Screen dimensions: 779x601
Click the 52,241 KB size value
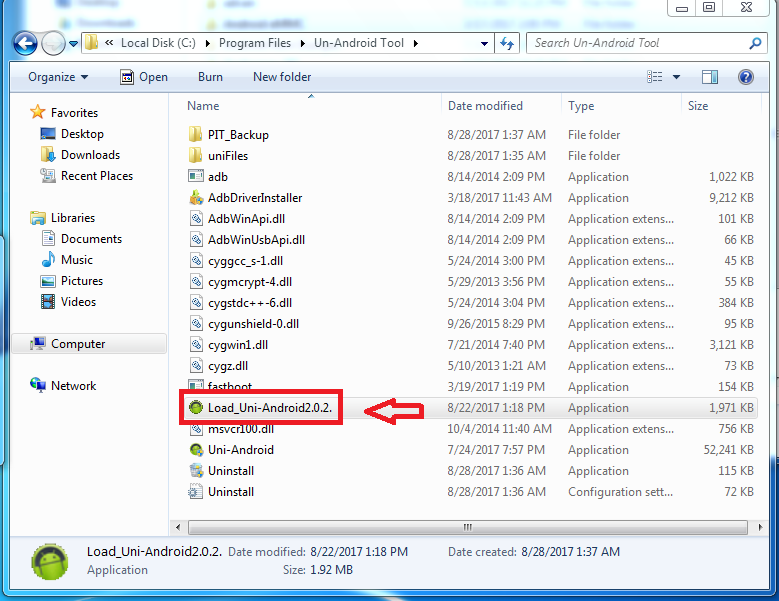(x=728, y=450)
